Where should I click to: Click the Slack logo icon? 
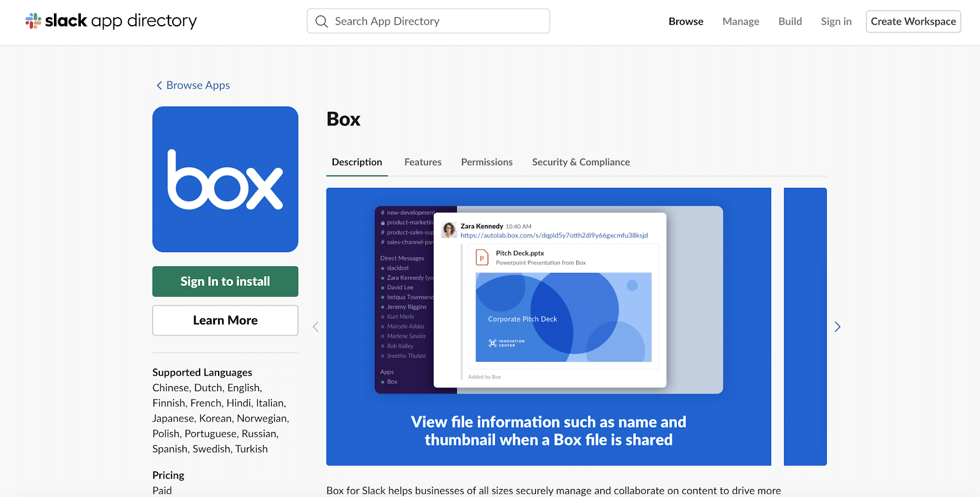(x=33, y=21)
